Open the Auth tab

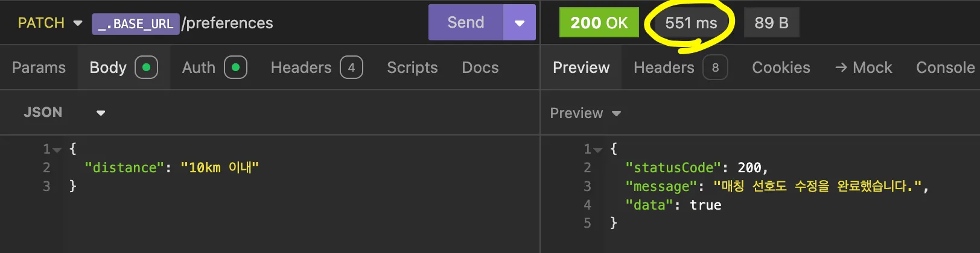pyautogui.click(x=214, y=67)
